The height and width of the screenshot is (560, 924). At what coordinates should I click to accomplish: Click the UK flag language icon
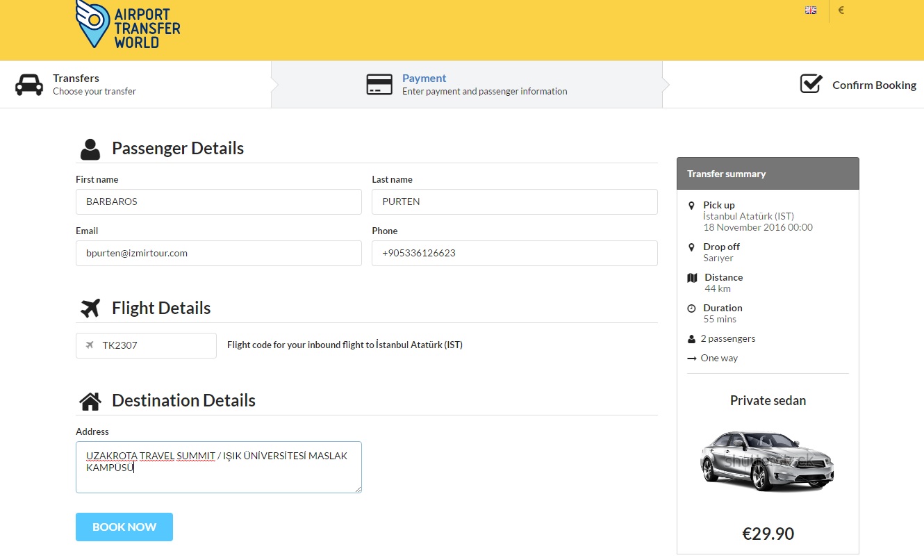tap(810, 10)
